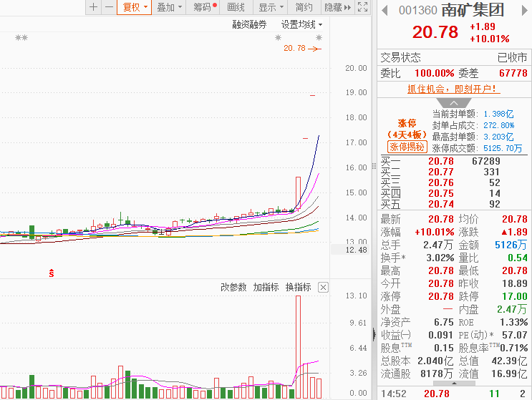Viewport: 532px width, 400px height.
Task: Click PE(动) value 57.07
Action: click(515, 335)
